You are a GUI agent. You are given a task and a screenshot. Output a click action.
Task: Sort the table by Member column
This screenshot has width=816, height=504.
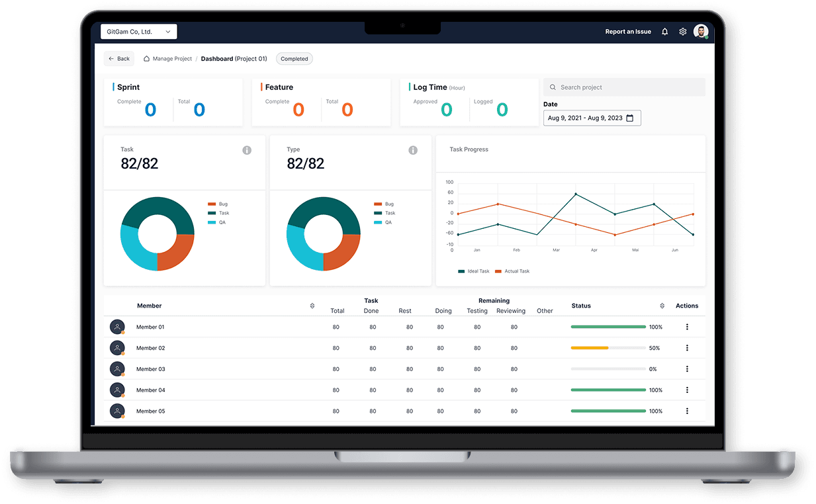(x=312, y=306)
